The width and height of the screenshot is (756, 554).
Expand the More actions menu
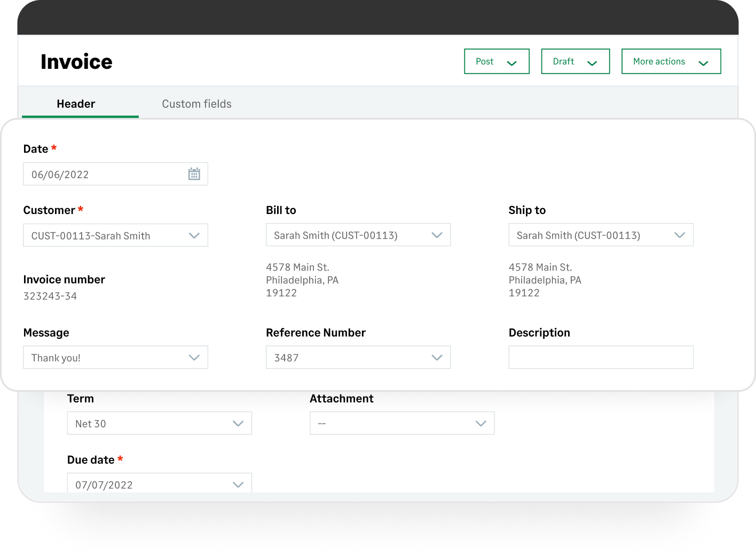pyautogui.click(x=671, y=61)
